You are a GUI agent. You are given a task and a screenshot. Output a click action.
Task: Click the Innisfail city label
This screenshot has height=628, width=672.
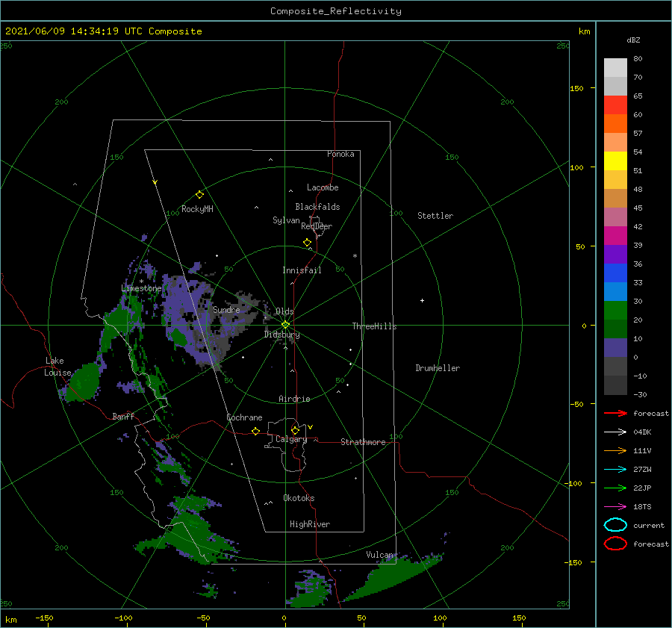pyautogui.click(x=302, y=270)
